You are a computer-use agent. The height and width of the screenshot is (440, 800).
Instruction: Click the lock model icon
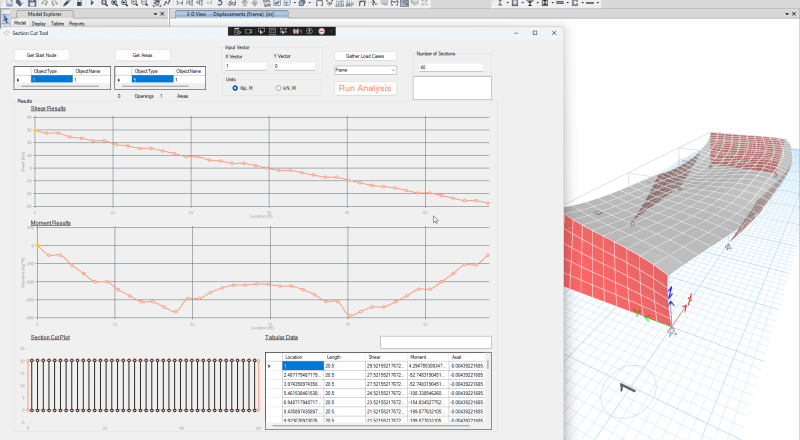tap(79, 3)
